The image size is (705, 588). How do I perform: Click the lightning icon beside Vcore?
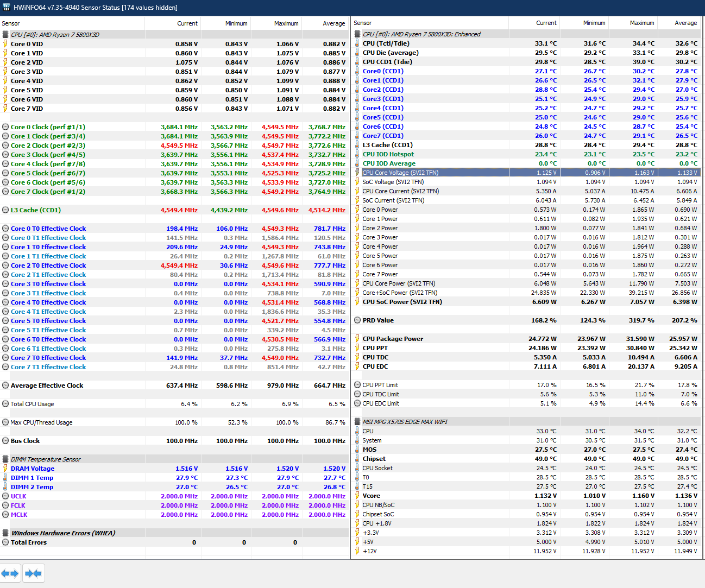357,496
